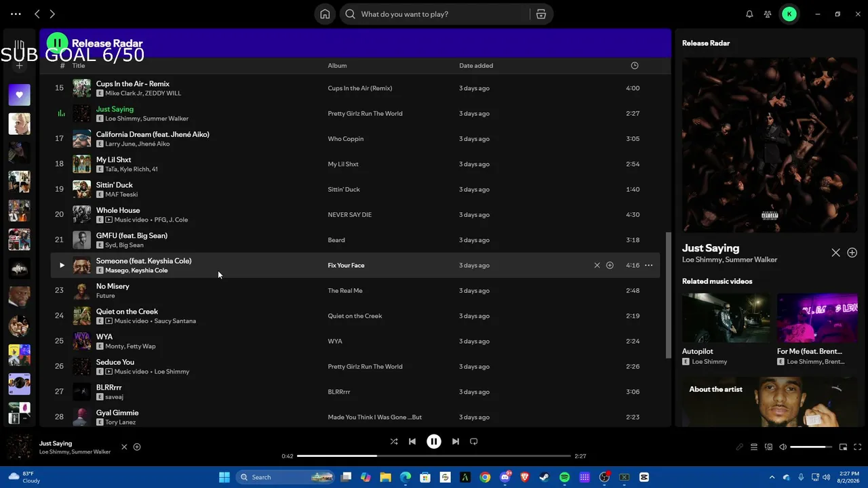Dismiss Just Saying in bottom player bar
868x488 pixels.
tap(124, 447)
